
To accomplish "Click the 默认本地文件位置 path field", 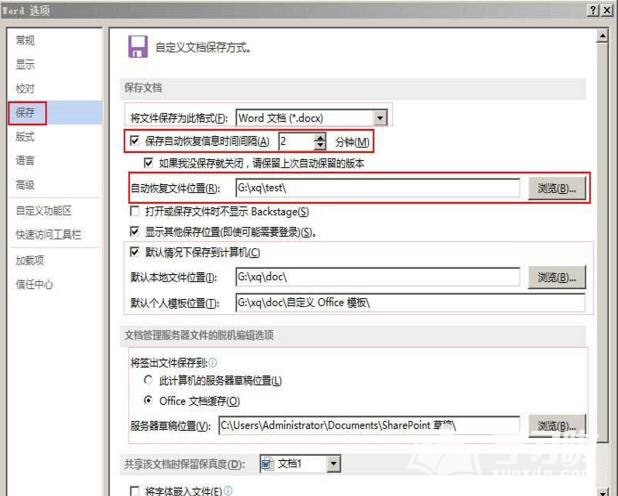I will 378,277.
